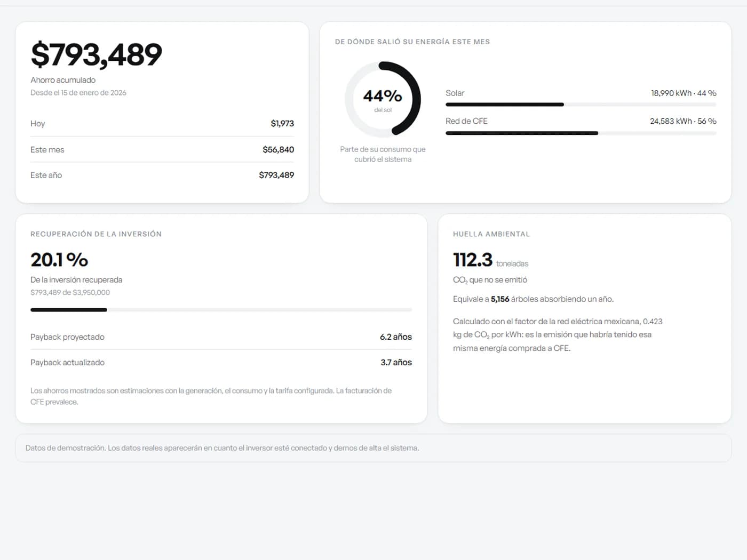The image size is (747, 560).
Task: Select the "18,990 kWh · 44 %" value
Action: coord(684,93)
